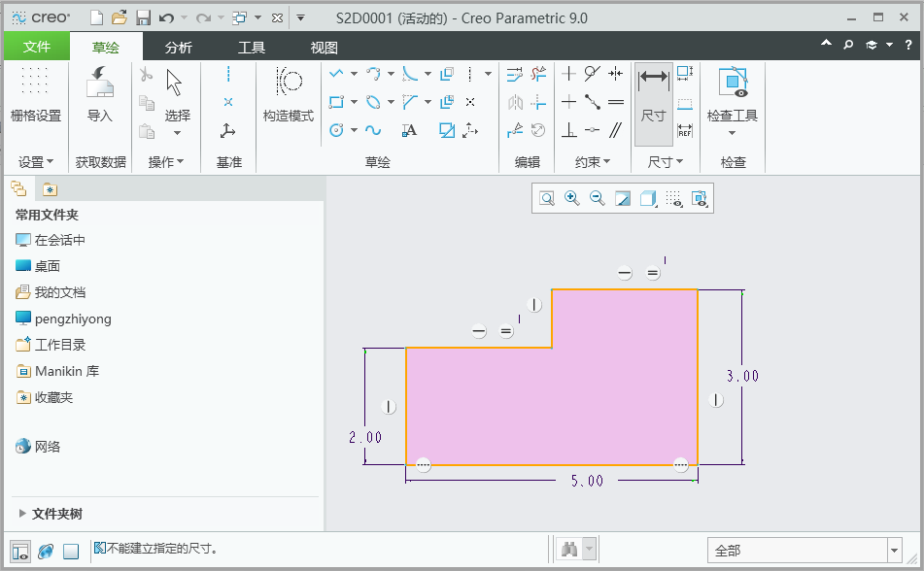Toggle full screen from status bar square icon

pyautogui.click(x=71, y=551)
